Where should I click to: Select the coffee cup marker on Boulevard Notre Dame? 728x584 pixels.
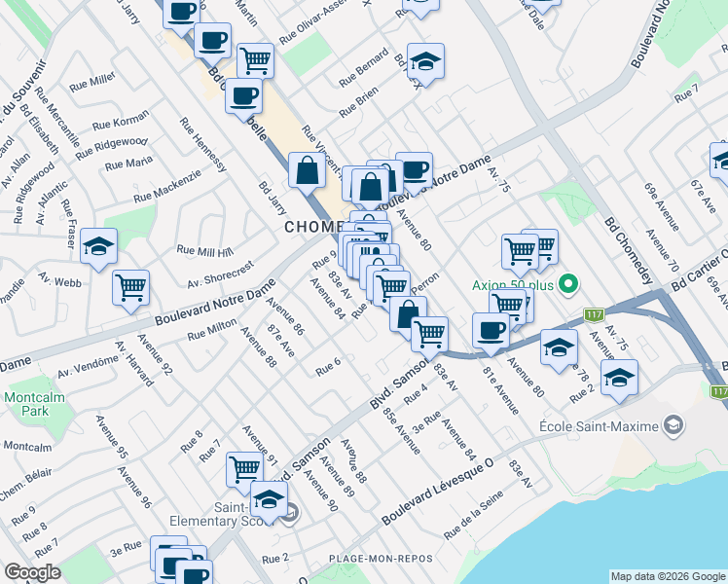(417, 171)
